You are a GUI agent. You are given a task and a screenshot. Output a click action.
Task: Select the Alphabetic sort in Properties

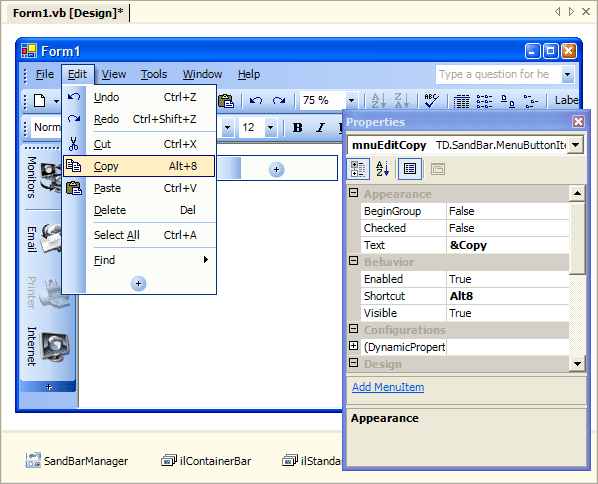pyautogui.click(x=382, y=169)
